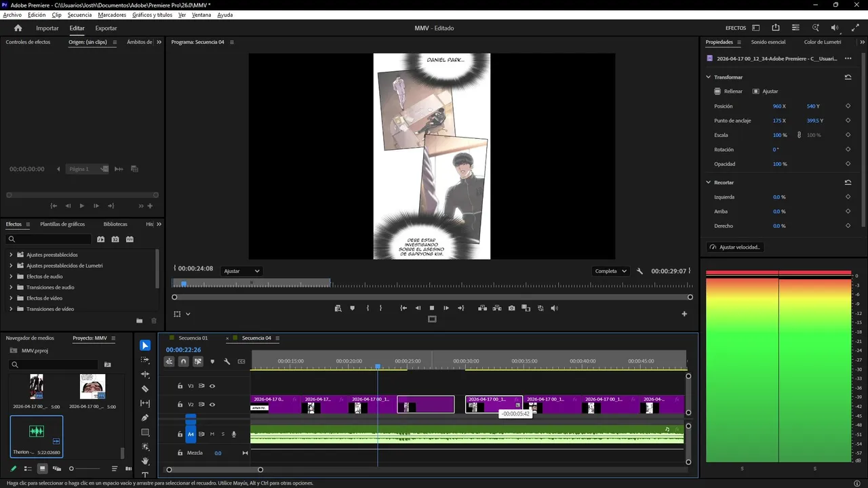
Task: Select the Pen tool
Action: (x=145, y=418)
